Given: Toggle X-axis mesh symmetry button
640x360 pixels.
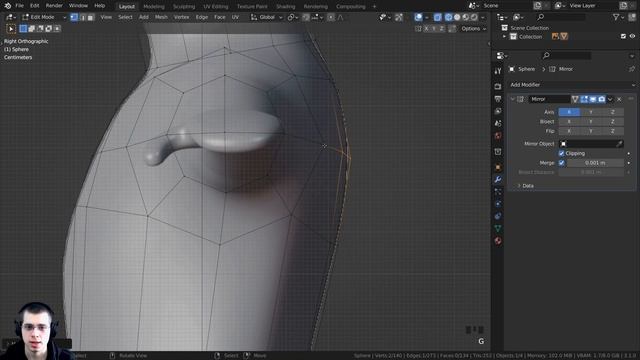Looking at the screenshot, I should pos(426,29).
